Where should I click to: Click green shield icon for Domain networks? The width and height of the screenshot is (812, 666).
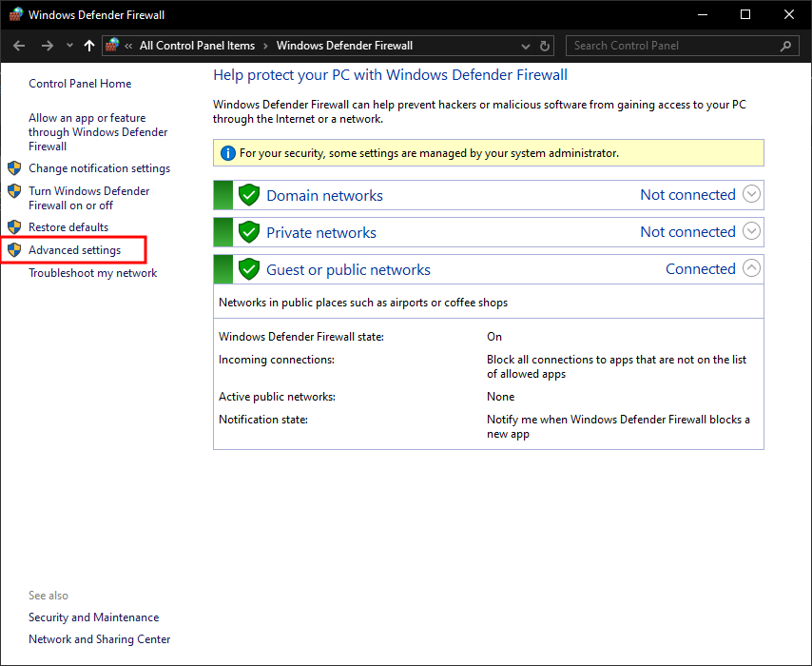[x=249, y=195]
